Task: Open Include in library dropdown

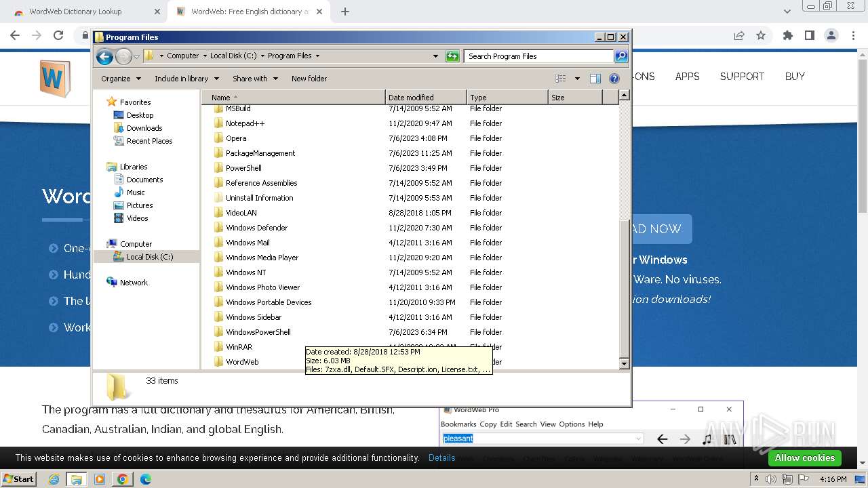Action: point(186,79)
